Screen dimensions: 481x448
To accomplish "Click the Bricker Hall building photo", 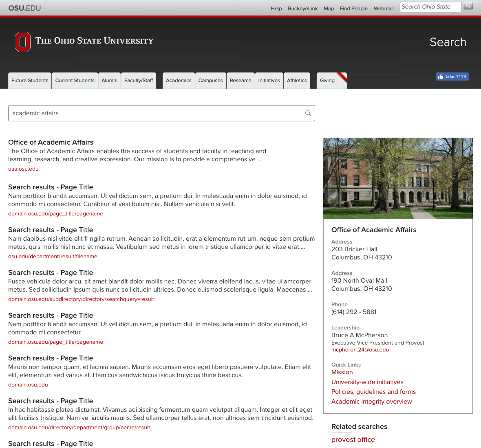I will [398, 178].
